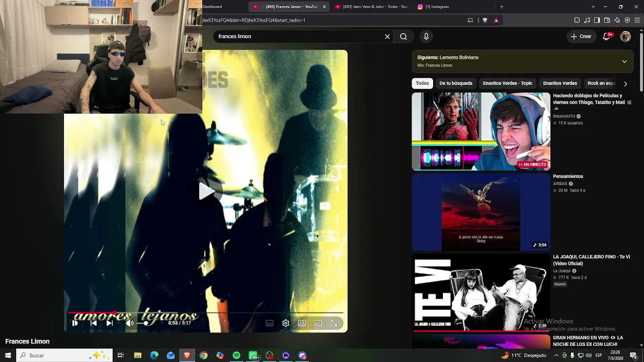This screenshot has width=644, height=362.
Task: Open the Spider-Man live stream thumbnail
Action: (x=481, y=131)
